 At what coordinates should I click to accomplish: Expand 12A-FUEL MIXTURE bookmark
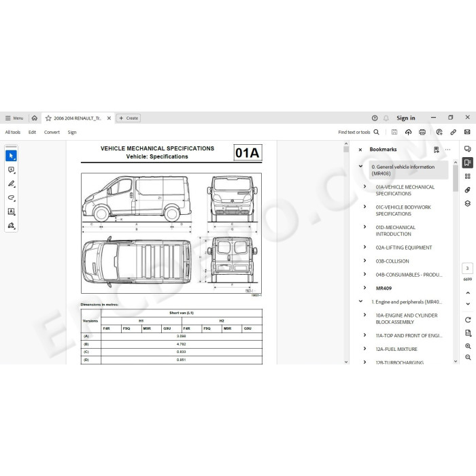click(x=365, y=348)
